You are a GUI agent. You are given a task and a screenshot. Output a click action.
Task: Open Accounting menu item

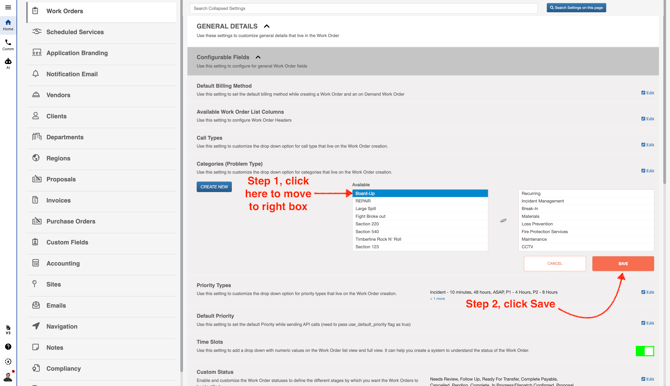(101, 263)
